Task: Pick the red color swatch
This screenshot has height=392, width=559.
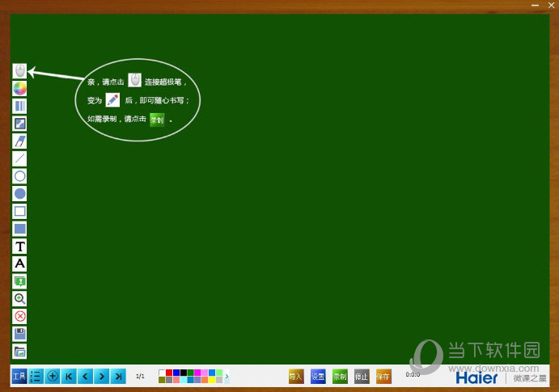Action: tap(169, 373)
